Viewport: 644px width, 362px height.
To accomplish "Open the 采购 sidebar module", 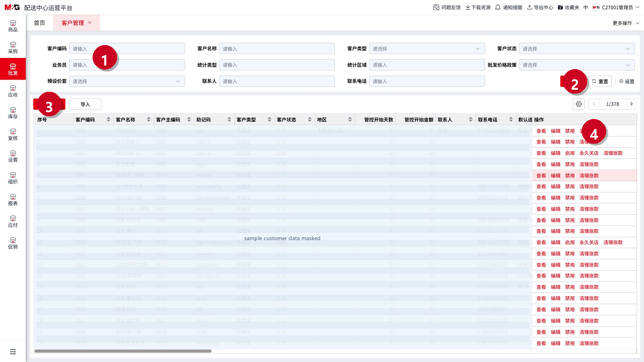I will (x=13, y=48).
